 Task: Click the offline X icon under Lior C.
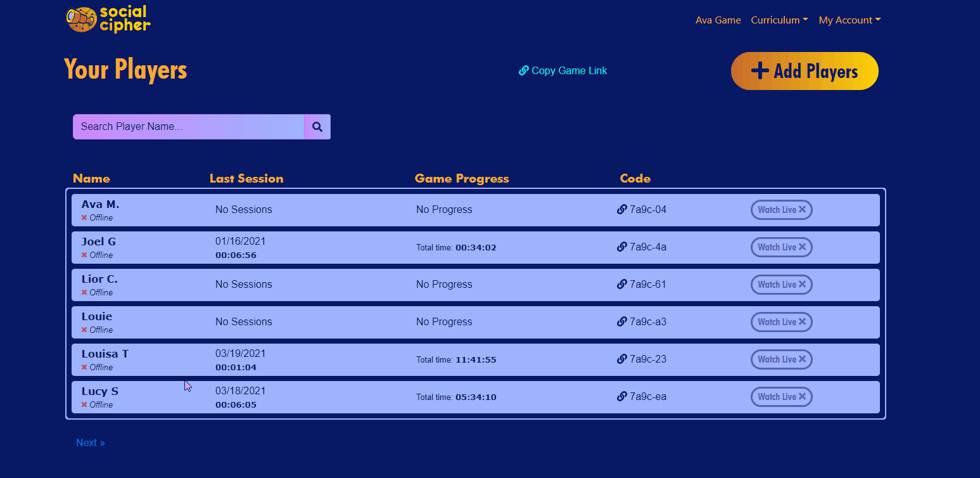pyautogui.click(x=84, y=292)
